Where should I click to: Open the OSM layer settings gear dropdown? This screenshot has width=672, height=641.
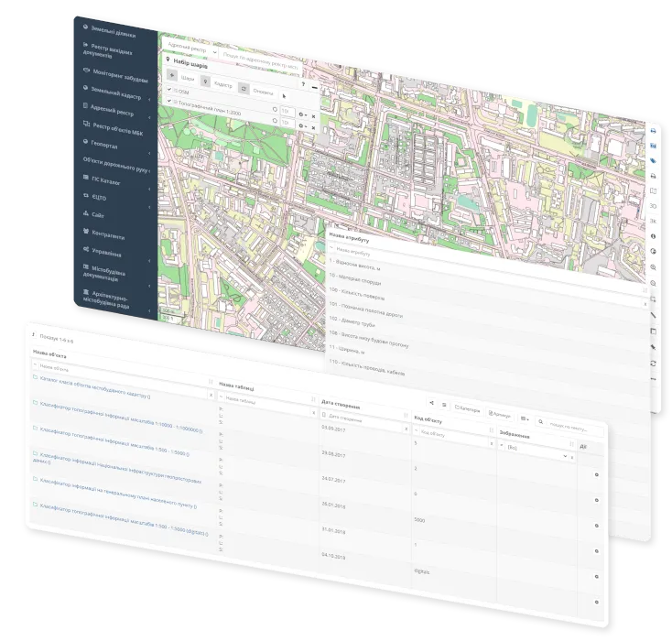pos(302,114)
